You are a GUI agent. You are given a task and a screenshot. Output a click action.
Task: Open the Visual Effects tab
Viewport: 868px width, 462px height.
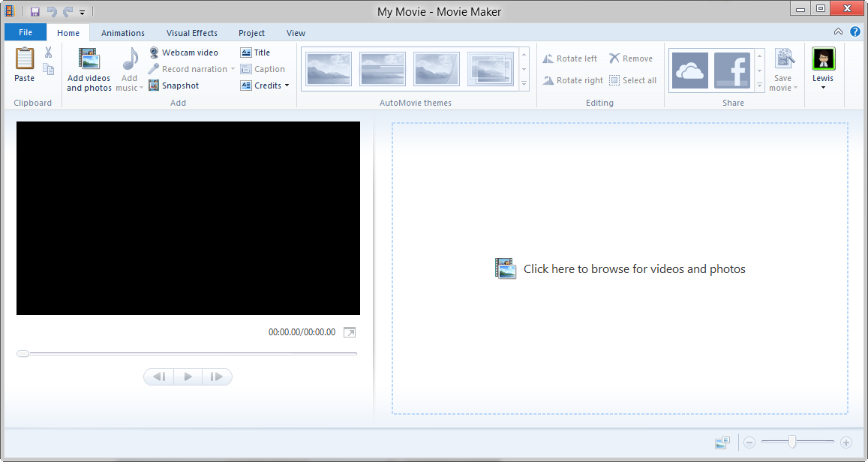[x=191, y=33]
